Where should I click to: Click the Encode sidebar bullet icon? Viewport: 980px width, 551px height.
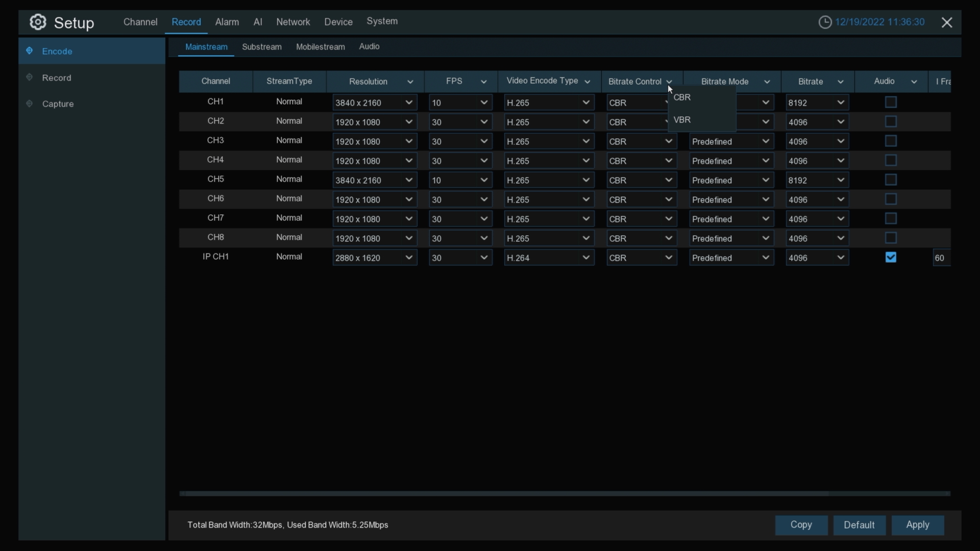30,51
